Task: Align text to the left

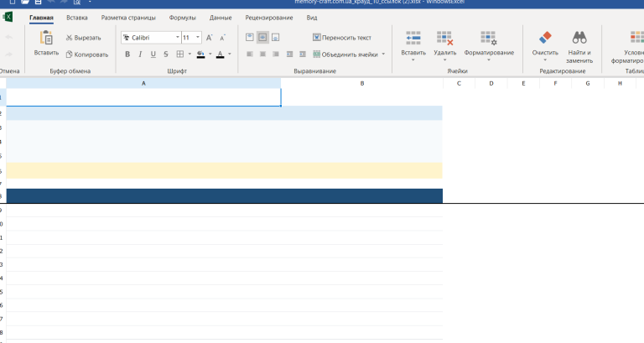Action: coord(250,55)
